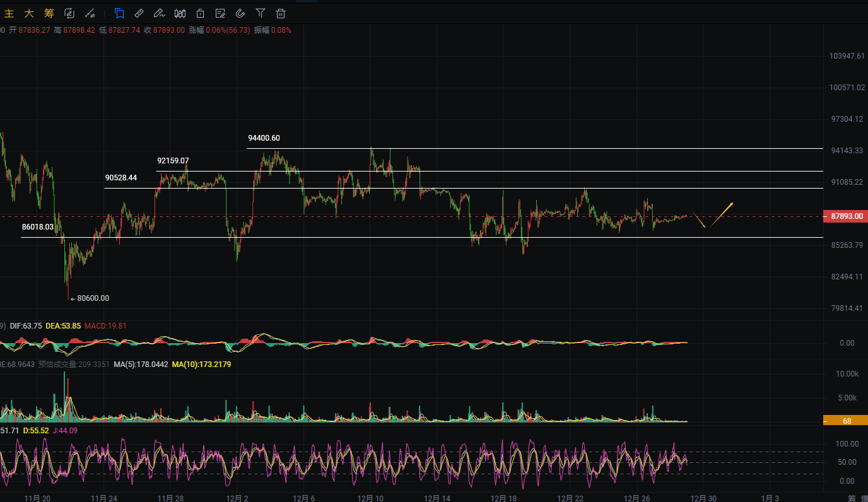The image size is (868, 502).
Task: Click the 87893.00 current price label
Action: 846,216
